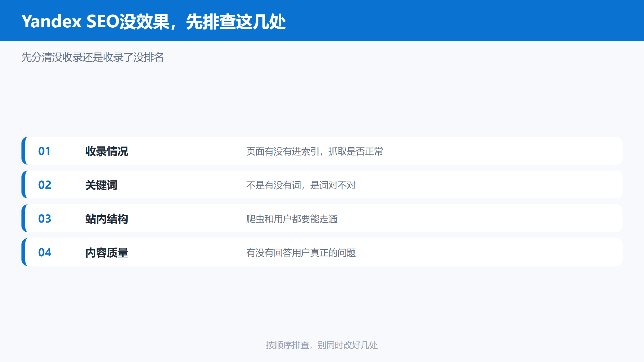Click the text '有没有回答用户真正的问题'
This screenshot has width=644, height=362.
[301, 253]
